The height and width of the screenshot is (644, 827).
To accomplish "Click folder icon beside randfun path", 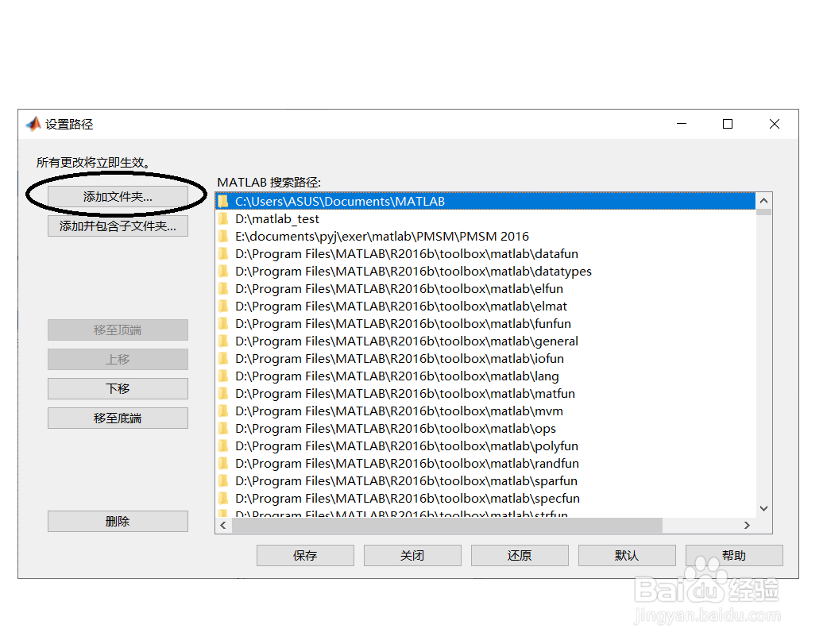I will (x=223, y=463).
